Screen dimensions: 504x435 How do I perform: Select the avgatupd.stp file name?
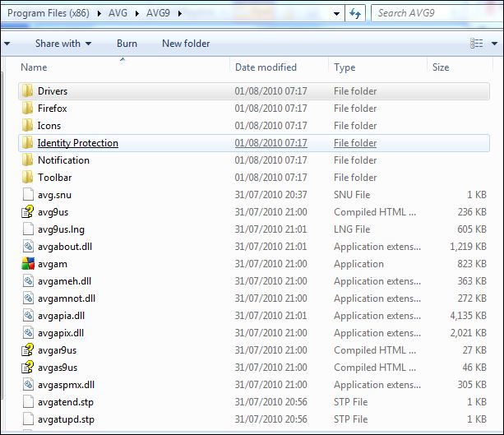coord(67,419)
